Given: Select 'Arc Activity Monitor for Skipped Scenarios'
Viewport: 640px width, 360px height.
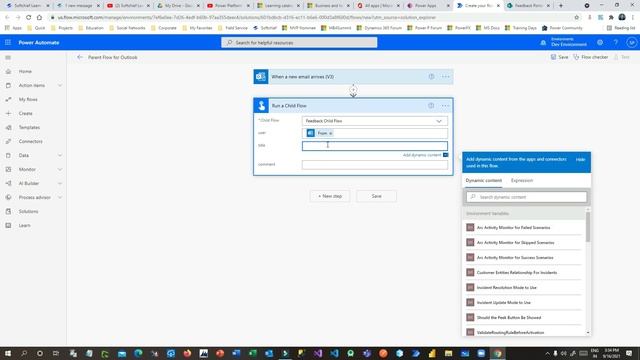Looking at the screenshot, I should tap(524, 242).
